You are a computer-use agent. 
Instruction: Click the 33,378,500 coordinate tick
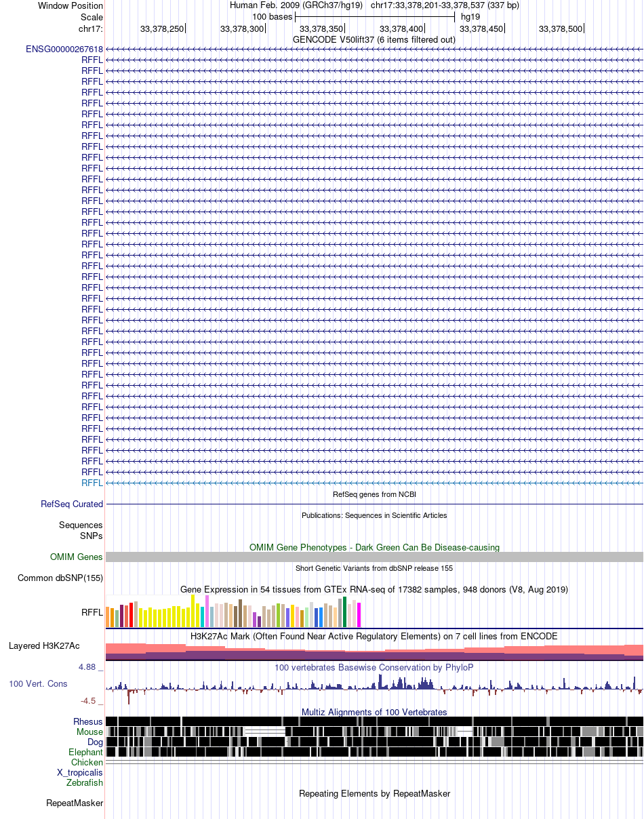(x=561, y=28)
